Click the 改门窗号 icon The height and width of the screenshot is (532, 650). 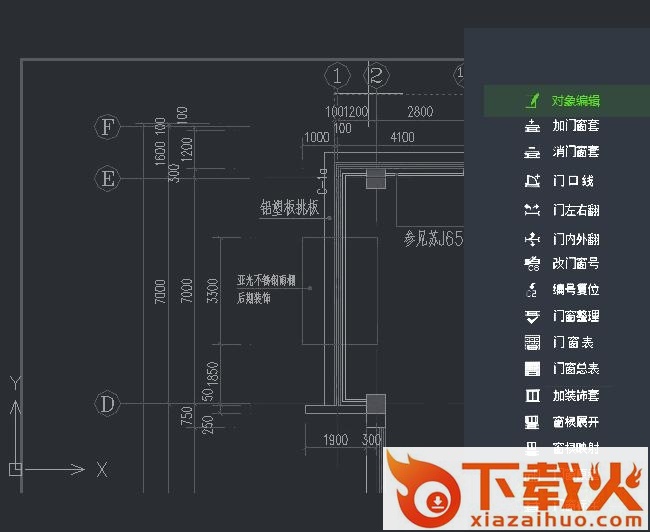click(x=532, y=264)
